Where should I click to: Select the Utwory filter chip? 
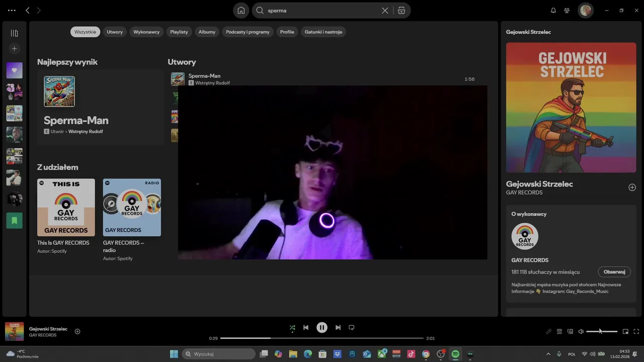115,32
